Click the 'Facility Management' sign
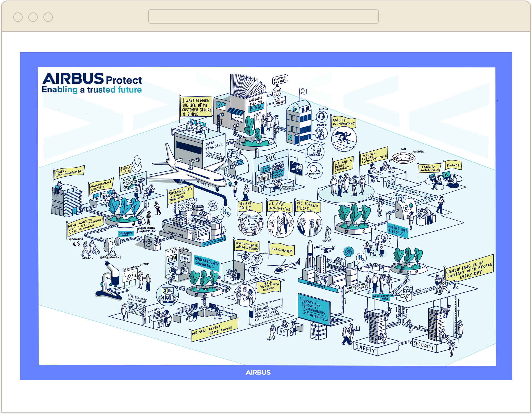 click(x=429, y=168)
